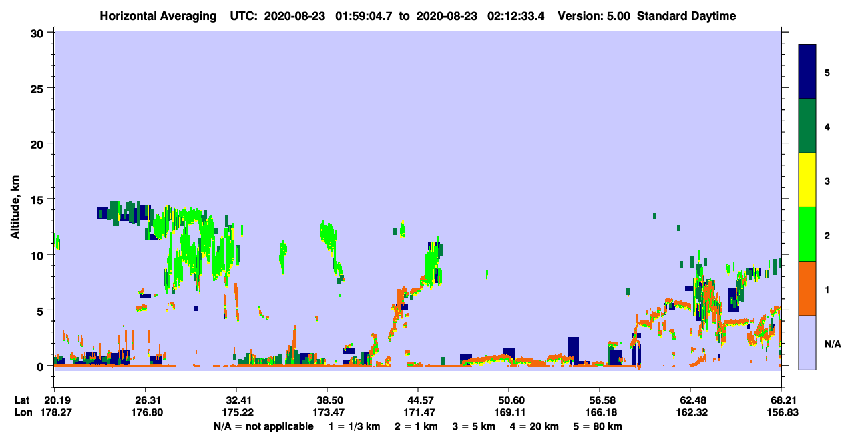Click the orange colorbar segment labeled 1
Image resolution: width=868 pixels, height=445 pixels.
807,288
